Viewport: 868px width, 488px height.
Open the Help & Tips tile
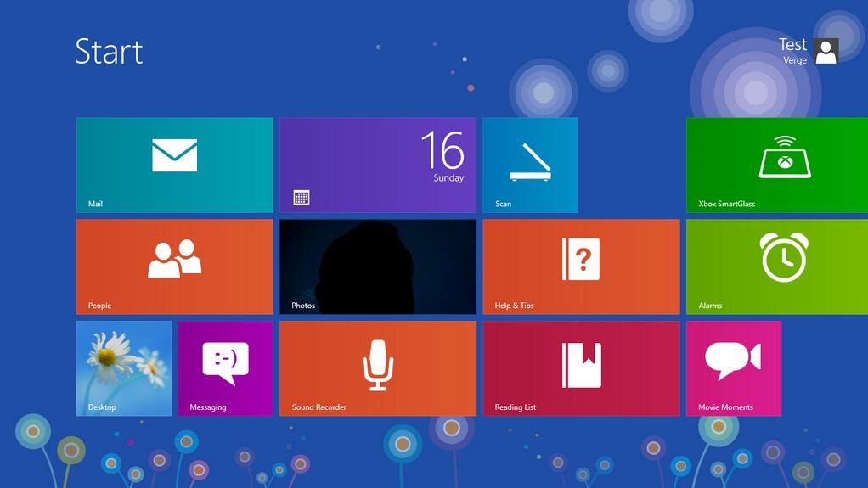[581, 266]
